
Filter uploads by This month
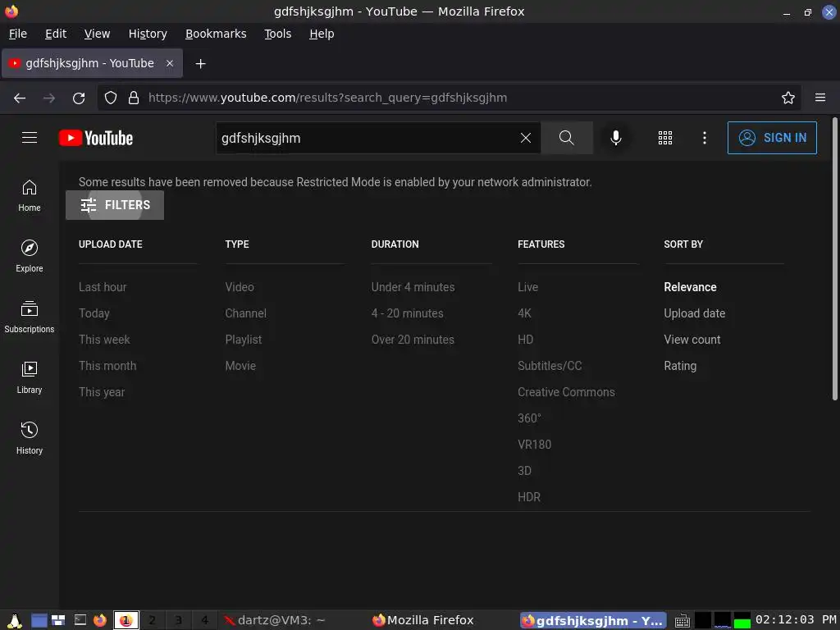[107, 366]
